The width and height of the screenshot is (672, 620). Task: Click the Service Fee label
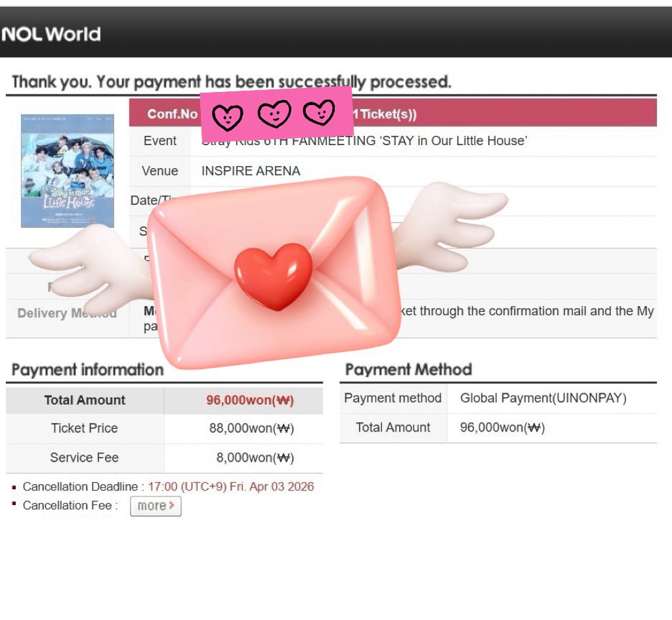click(85, 458)
